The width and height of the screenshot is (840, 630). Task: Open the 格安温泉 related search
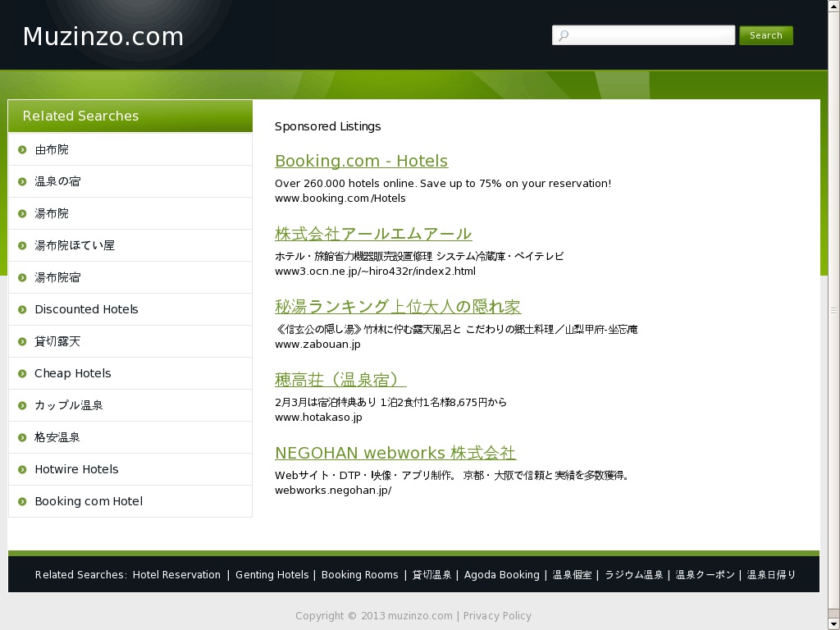coord(57,438)
